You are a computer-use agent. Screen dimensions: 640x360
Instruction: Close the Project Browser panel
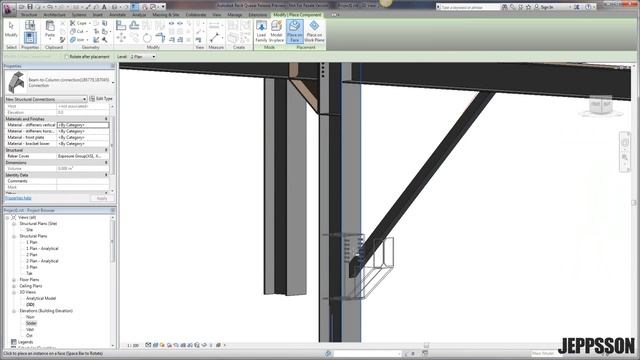(x=113, y=210)
